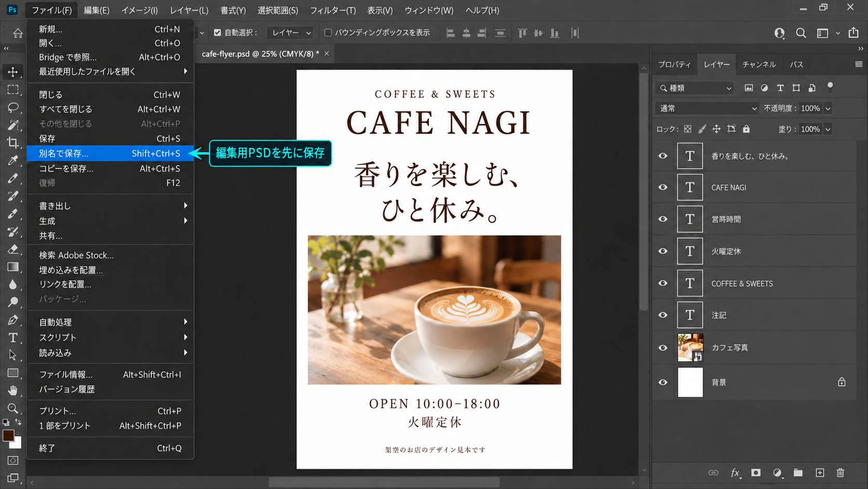This screenshot has height=489, width=868.
Task: Select the Rectangle shape tool
Action: (13, 373)
